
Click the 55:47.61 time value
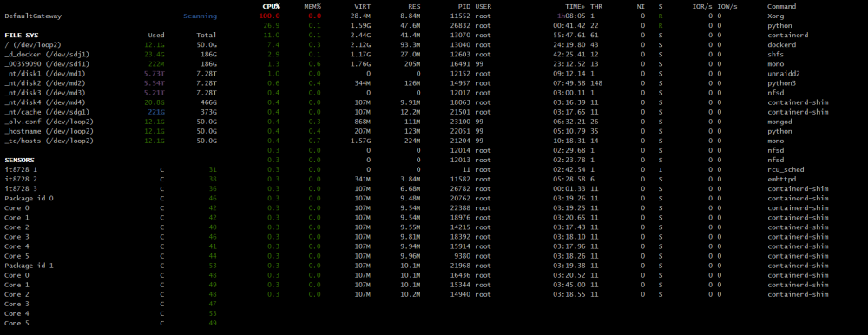(x=569, y=36)
